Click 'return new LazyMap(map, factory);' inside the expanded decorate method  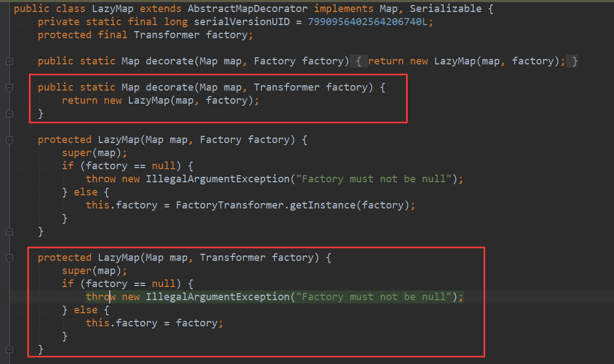click(x=160, y=100)
